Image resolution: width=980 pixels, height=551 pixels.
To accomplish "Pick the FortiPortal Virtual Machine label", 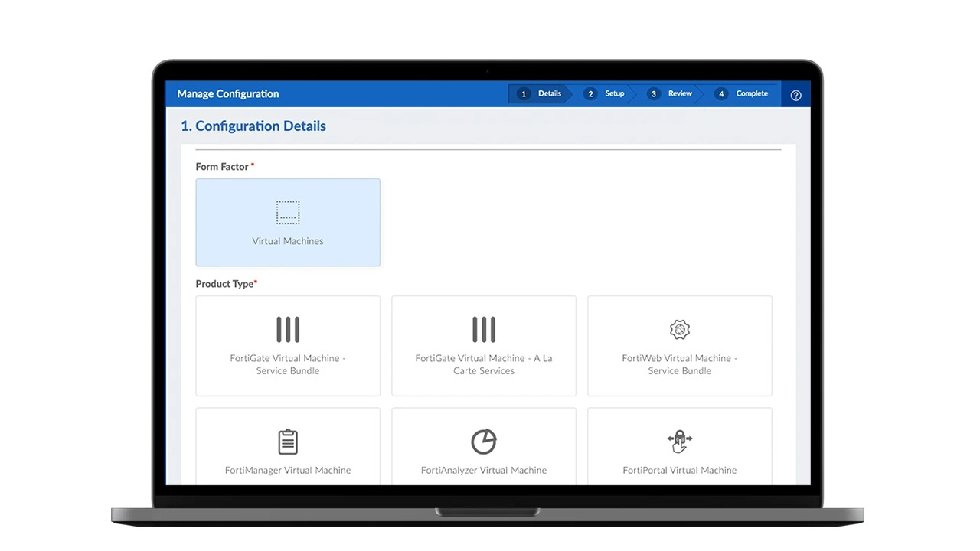I will tap(680, 470).
